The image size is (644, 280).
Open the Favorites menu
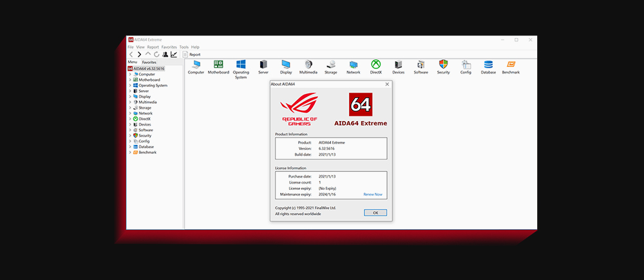tap(169, 47)
